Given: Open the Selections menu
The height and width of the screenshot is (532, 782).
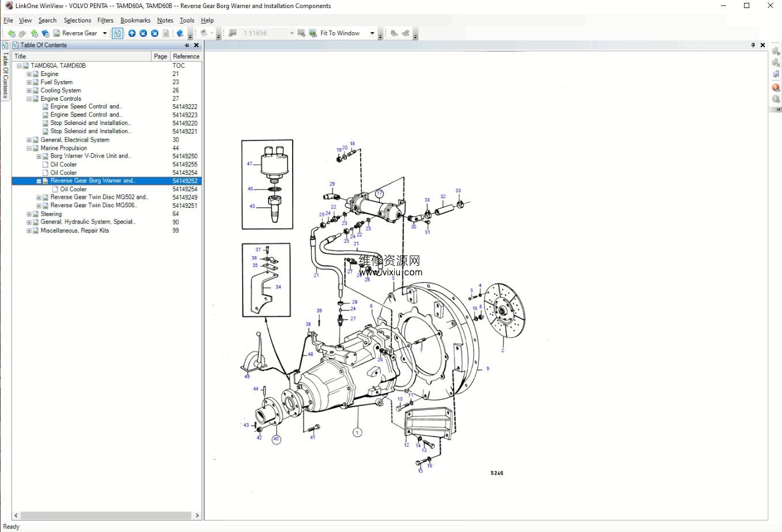Looking at the screenshot, I should (77, 20).
